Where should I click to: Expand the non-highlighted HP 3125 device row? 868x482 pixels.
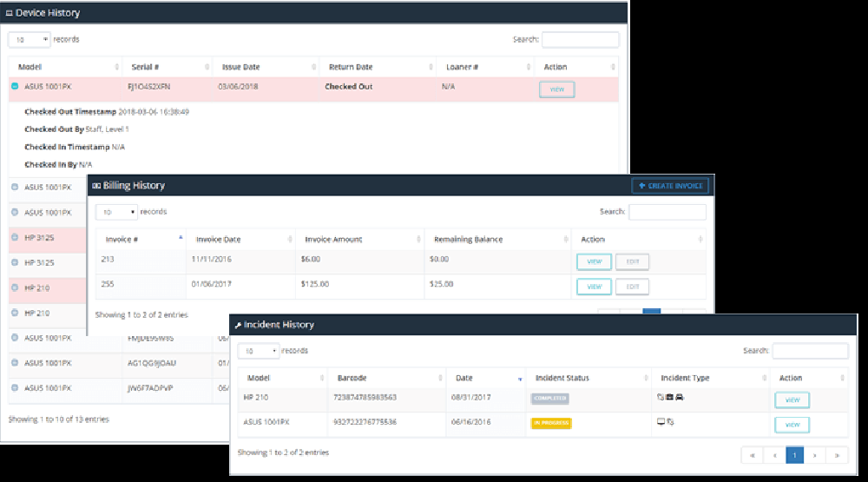click(15, 262)
